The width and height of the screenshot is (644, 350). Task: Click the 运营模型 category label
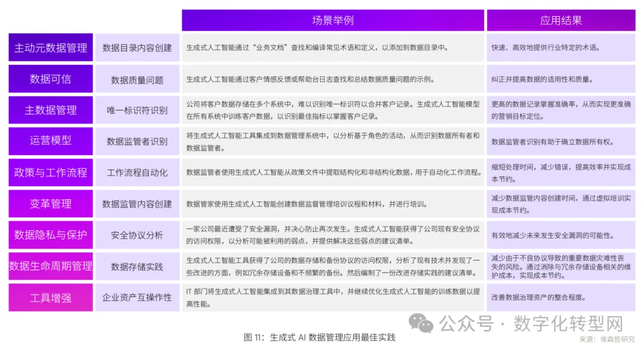51,141
